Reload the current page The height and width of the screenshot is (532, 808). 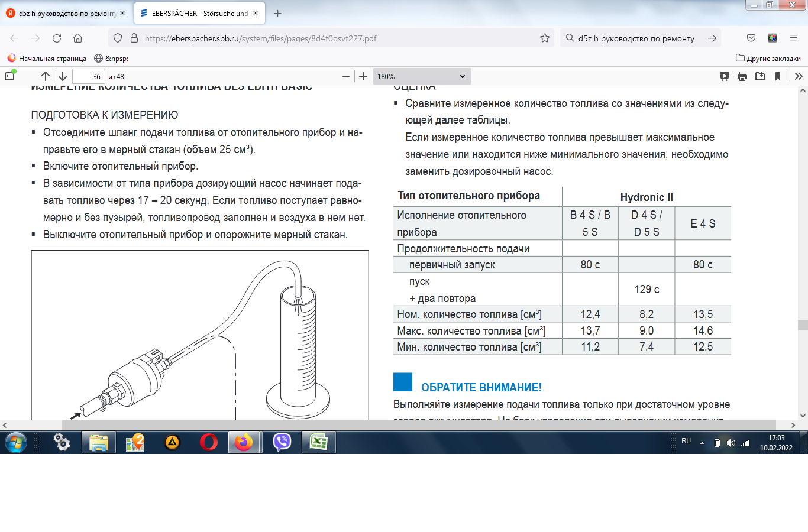tap(57, 38)
